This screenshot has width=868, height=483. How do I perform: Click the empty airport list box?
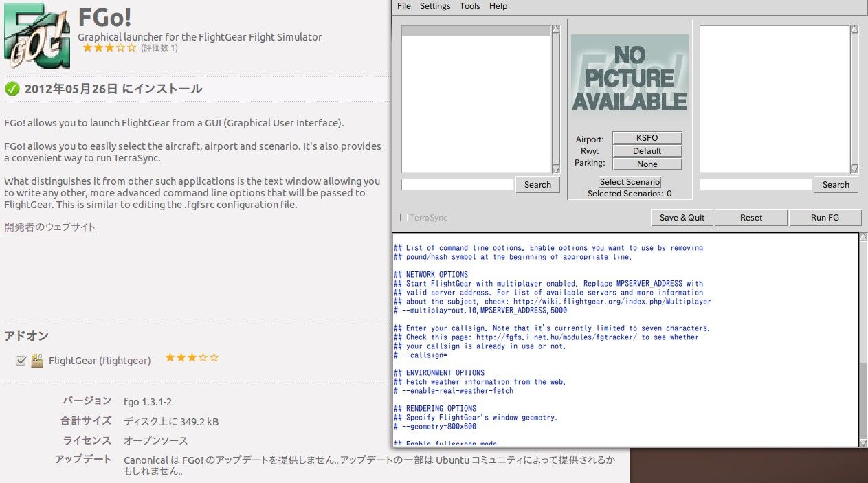pos(775,100)
